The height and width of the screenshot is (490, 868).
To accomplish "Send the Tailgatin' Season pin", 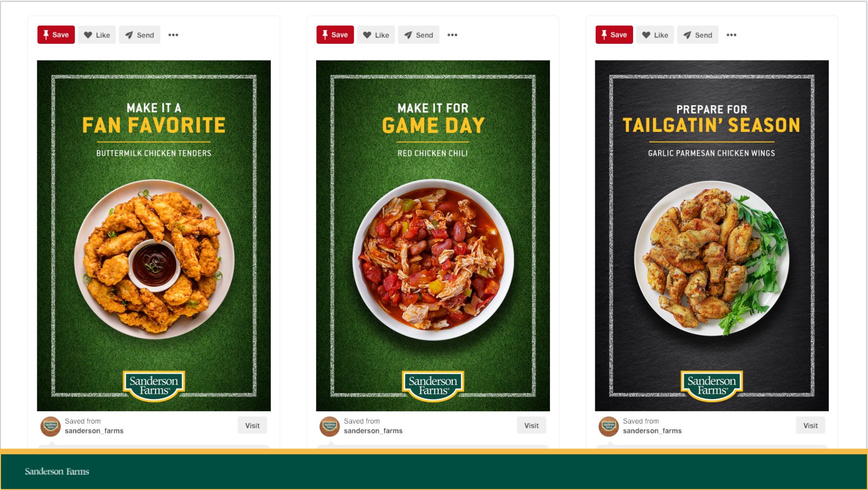I will point(698,35).
